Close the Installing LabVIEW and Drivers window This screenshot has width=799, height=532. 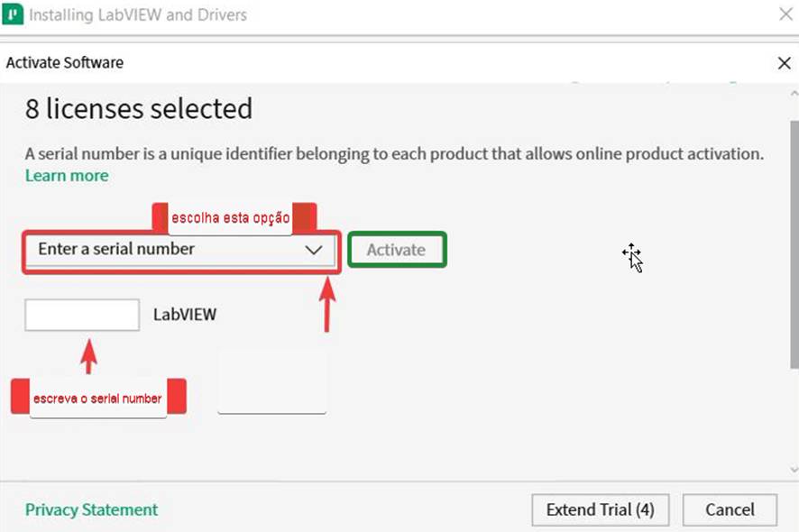point(786,14)
